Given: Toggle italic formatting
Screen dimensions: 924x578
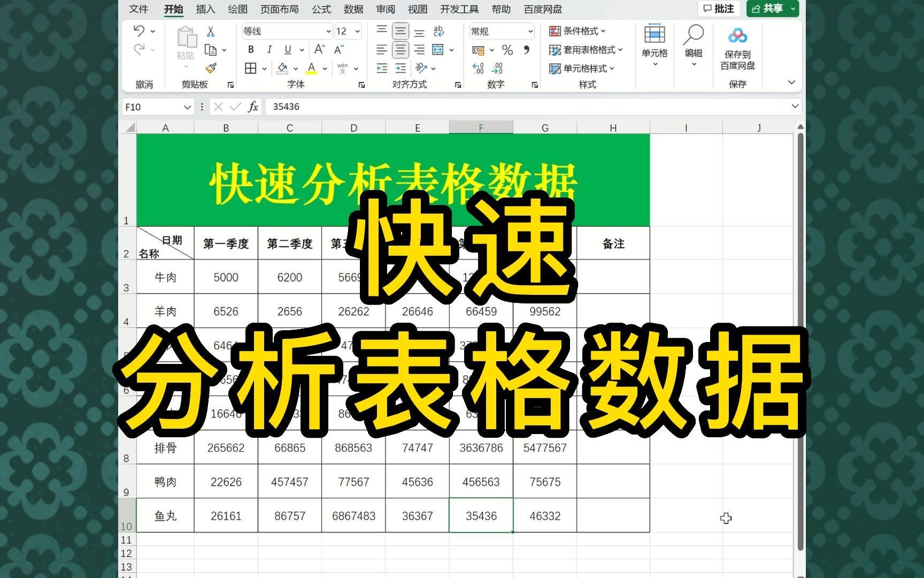Looking at the screenshot, I should 269,50.
